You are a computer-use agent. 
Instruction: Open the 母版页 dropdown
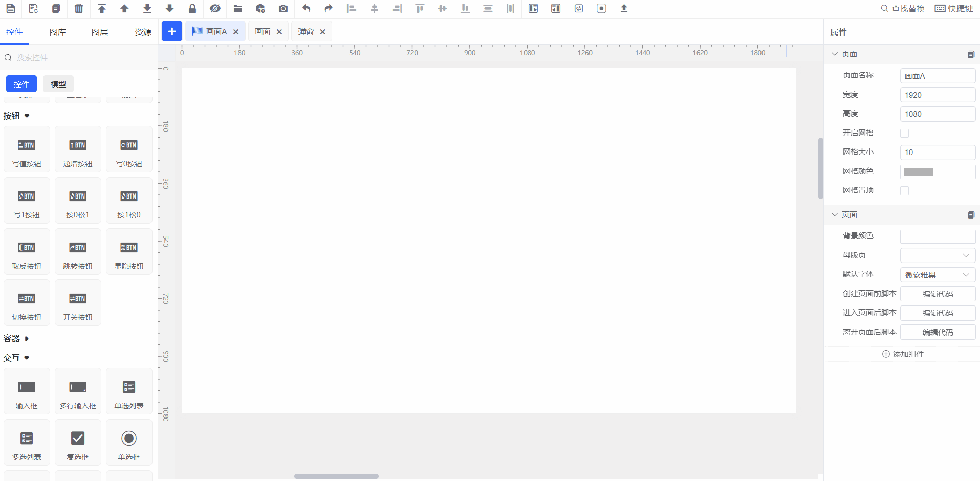click(x=937, y=255)
